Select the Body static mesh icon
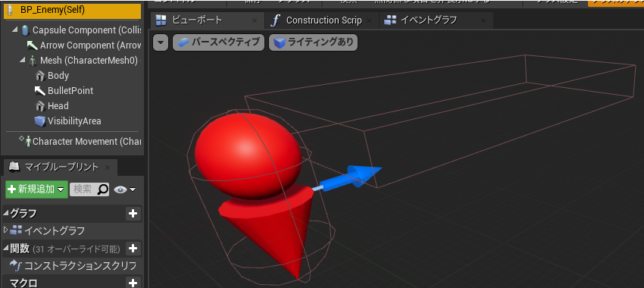 point(40,76)
